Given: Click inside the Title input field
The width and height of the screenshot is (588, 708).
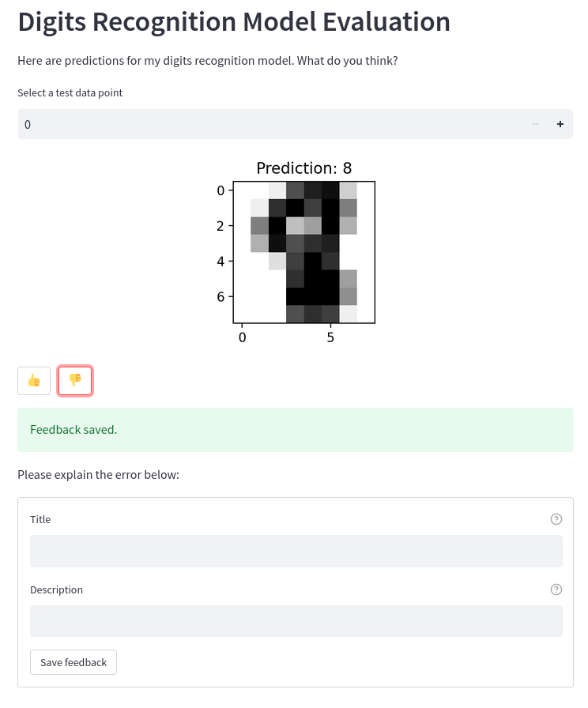Looking at the screenshot, I should tap(296, 551).
